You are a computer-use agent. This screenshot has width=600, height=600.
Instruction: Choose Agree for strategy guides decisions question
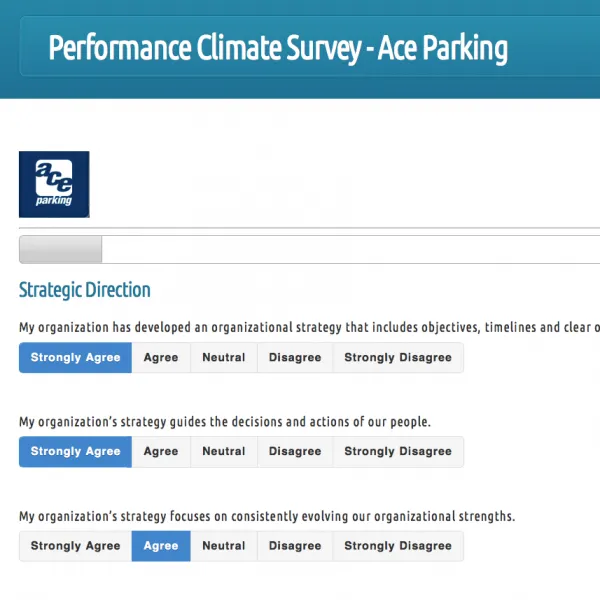click(161, 452)
